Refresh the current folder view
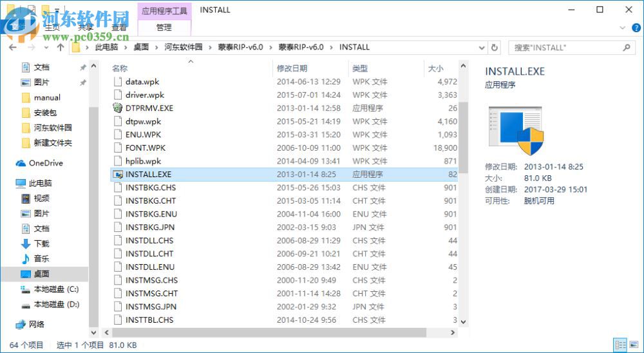Viewport: 644px width, 353px height. pyautogui.click(x=495, y=48)
